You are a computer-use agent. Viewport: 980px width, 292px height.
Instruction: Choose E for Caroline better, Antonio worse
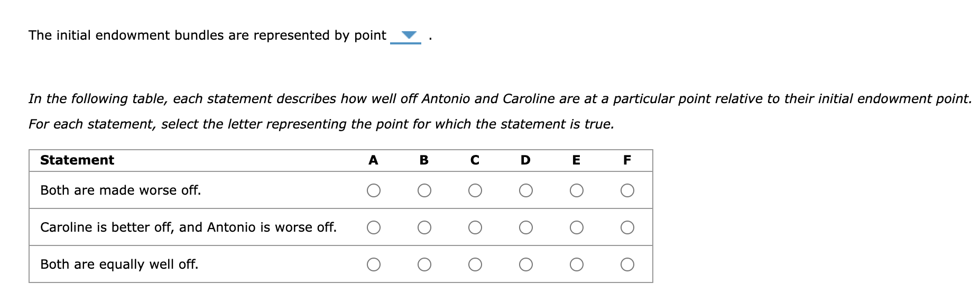click(577, 227)
